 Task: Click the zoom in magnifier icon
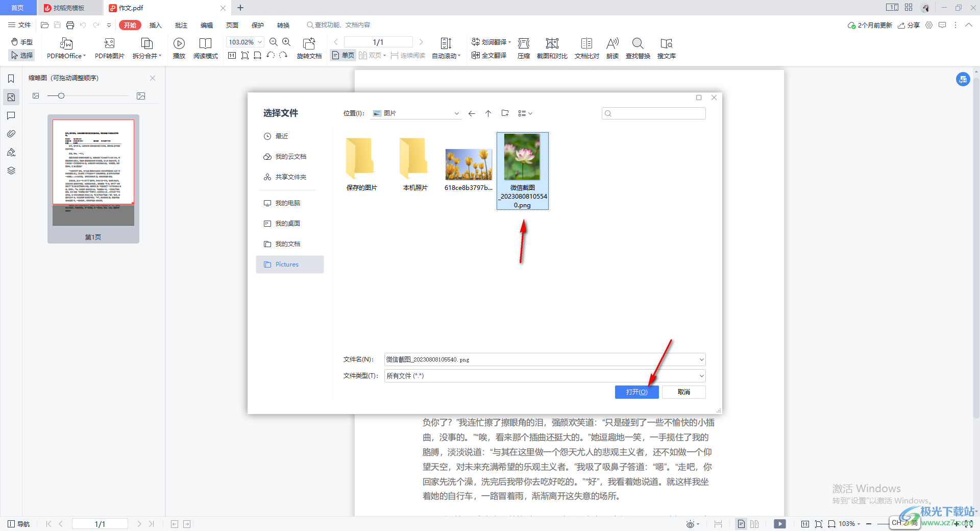286,42
